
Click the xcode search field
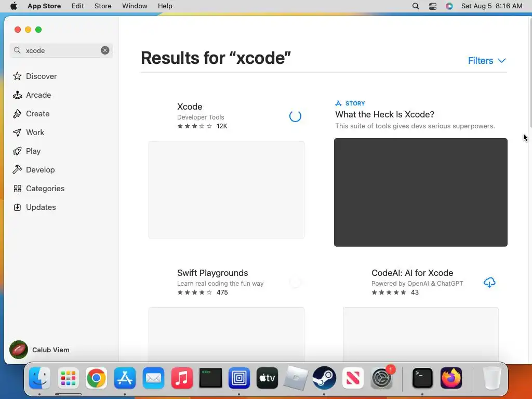click(61, 50)
